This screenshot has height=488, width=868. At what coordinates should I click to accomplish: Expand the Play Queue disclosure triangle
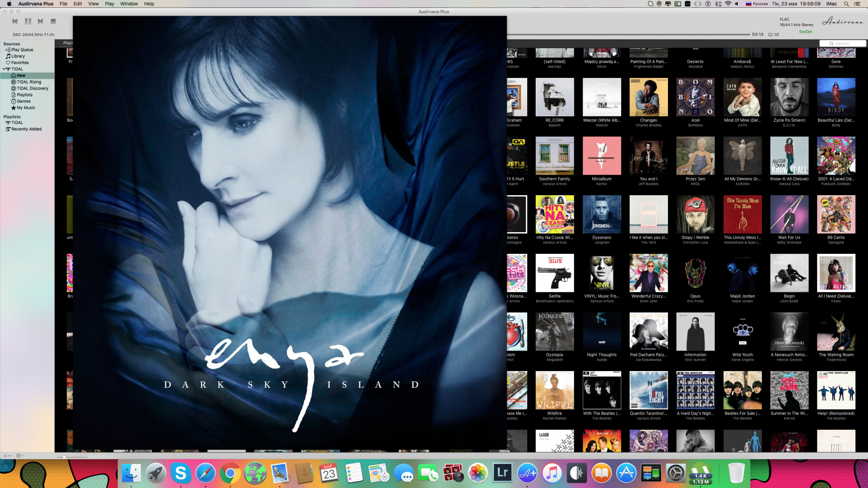pyautogui.click(x=6, y=50)
